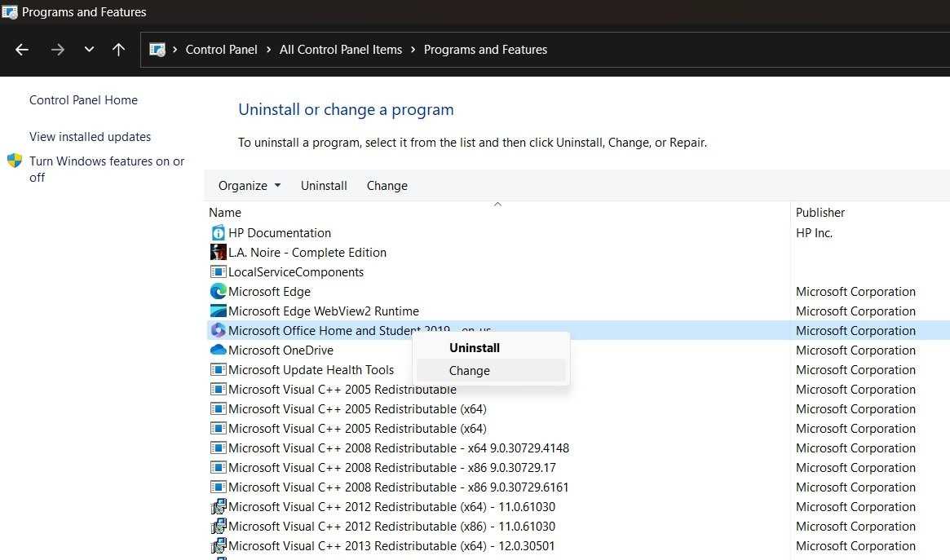This screenshot has width=950, height=560.
Task: Select the Microsoft Edge entry name
Action: (269, 291)
